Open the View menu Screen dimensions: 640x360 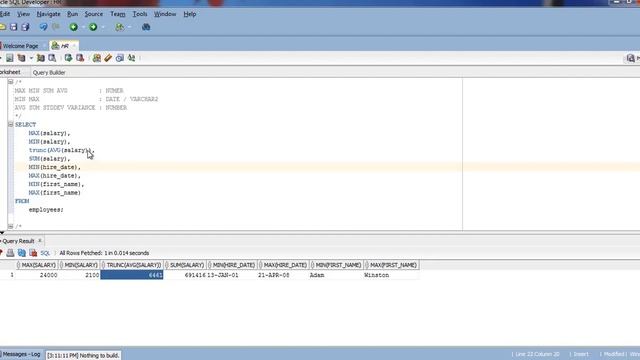pos(23,14)
